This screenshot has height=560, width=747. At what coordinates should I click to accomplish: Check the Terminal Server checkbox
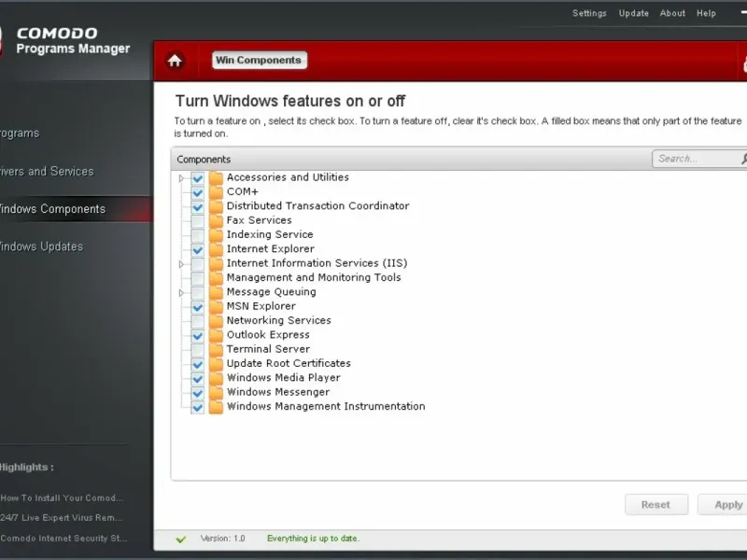click(197, 349)
